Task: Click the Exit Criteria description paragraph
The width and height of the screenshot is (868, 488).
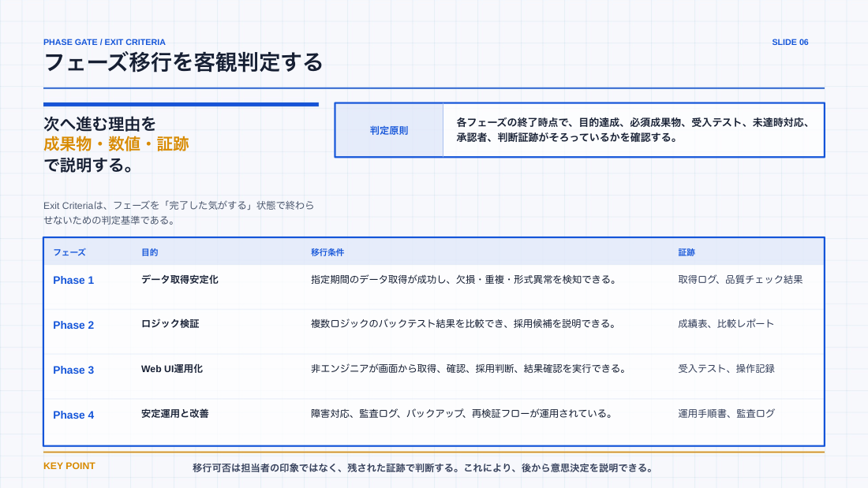Action: (179, 212)
